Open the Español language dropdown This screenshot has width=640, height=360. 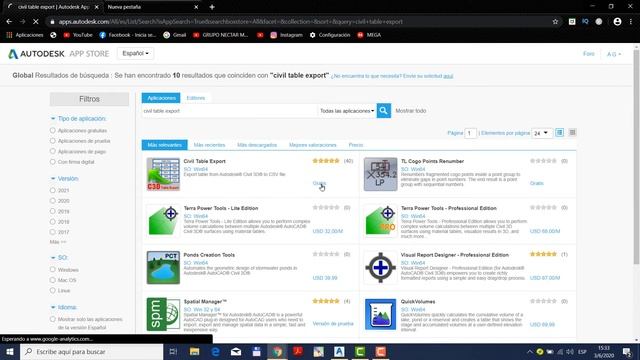tap(136, 53)
